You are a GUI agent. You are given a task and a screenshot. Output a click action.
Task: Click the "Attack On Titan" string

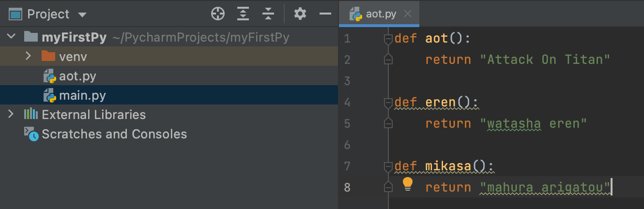click(x=545, y=60)
